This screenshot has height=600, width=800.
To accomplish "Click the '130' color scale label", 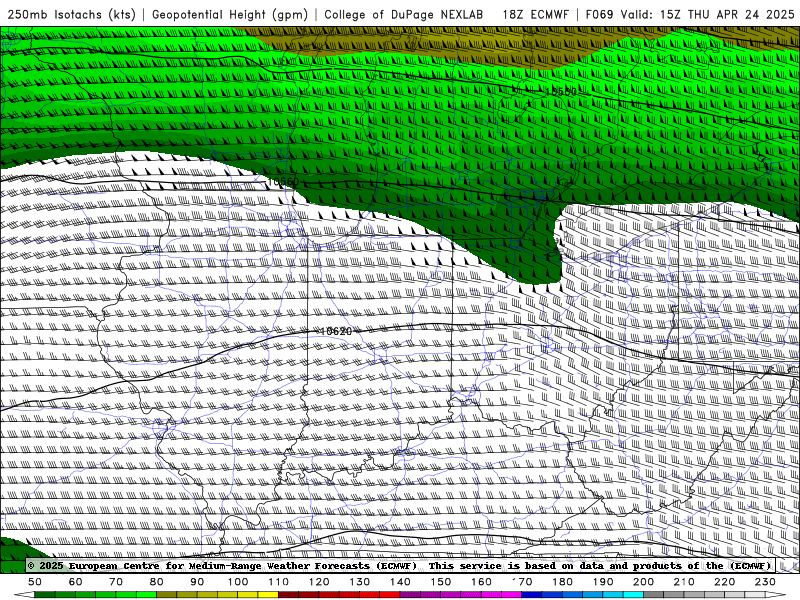I will point(360,582).
